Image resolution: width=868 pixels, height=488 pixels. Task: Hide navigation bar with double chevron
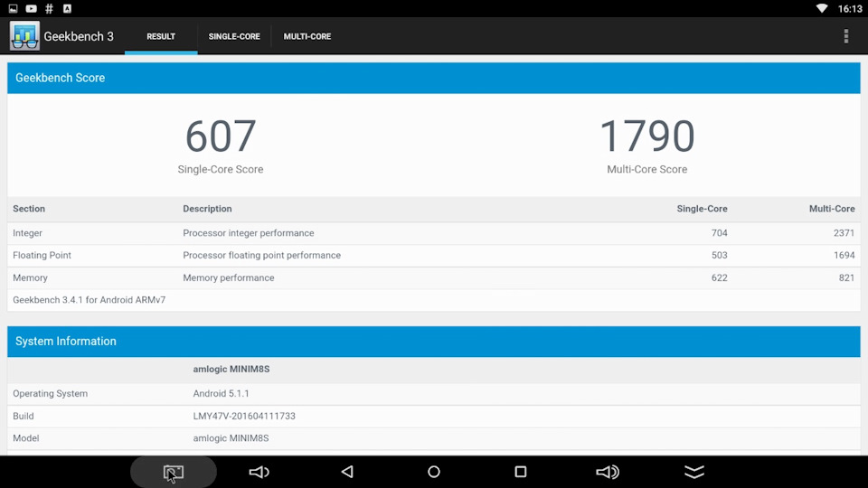(x=694, y=472)
